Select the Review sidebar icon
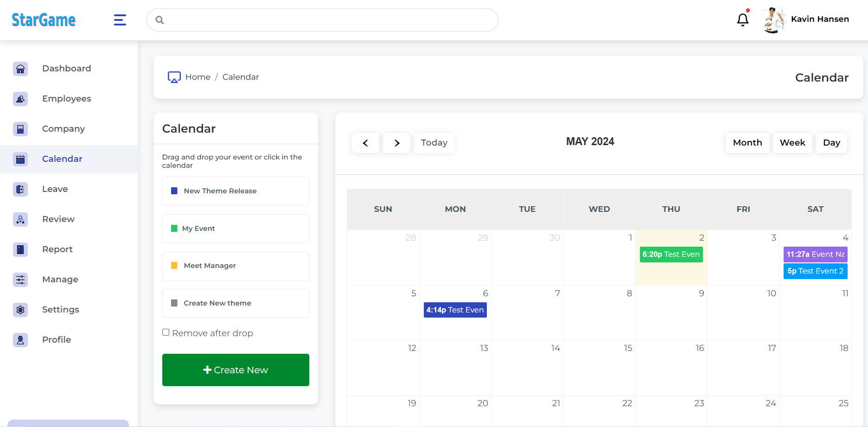 (20, 219)
